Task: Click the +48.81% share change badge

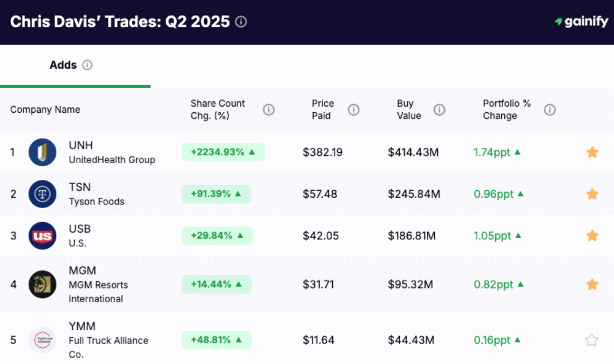Action: 216,339
